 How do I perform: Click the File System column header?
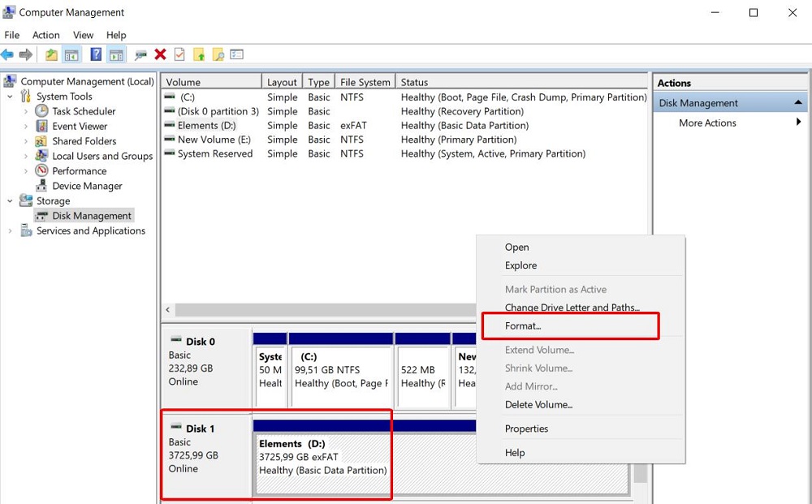[x=365, y=82]
